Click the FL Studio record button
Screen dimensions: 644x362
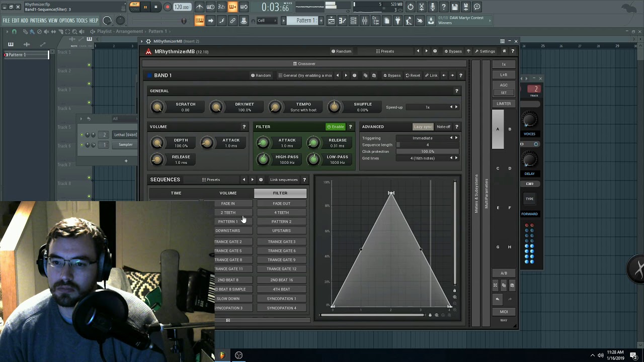coord(168,7)
